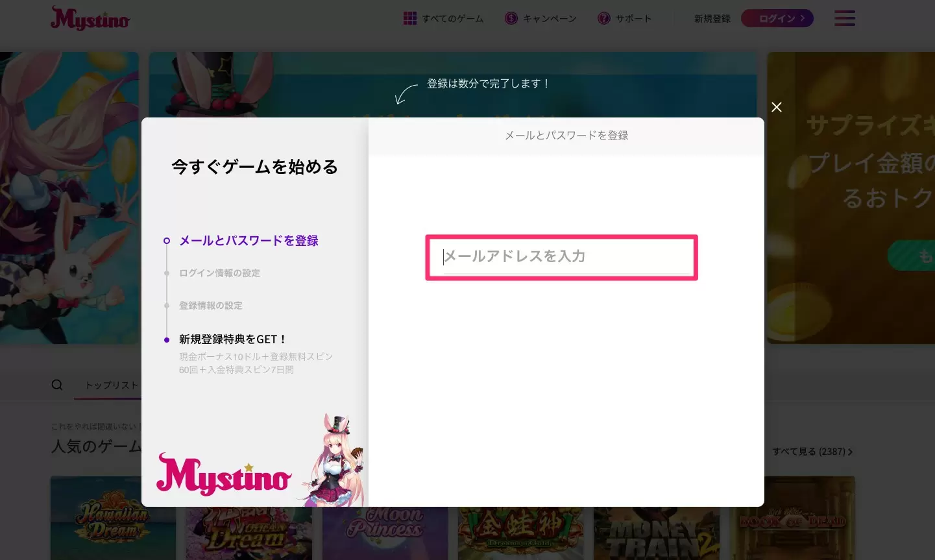The width and height of the screenshot is (935, 560).
Task: Select the ログイン情報の設定 step
Action: point(219,273)
